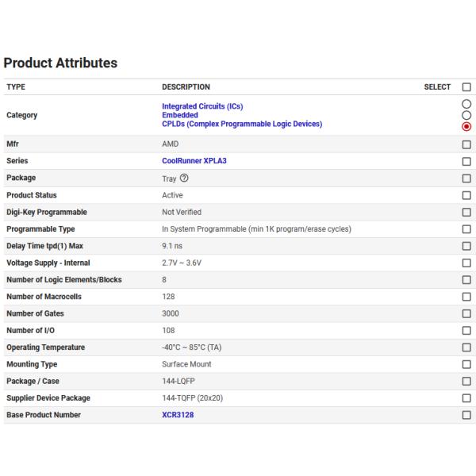The width and height of the screenshot is (476, 476).
Task: Tick the Programmable Type row checkbox
Action: (466, 229)
